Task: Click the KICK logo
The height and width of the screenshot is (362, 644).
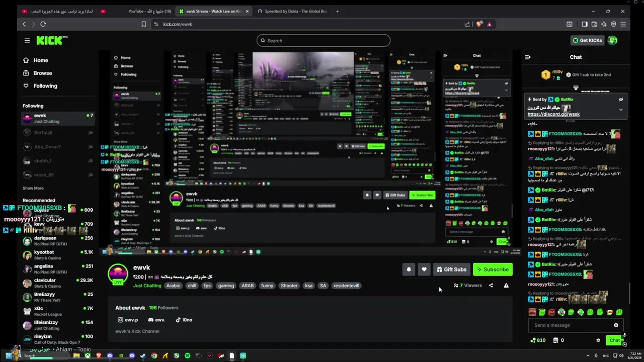Action: 52,40
